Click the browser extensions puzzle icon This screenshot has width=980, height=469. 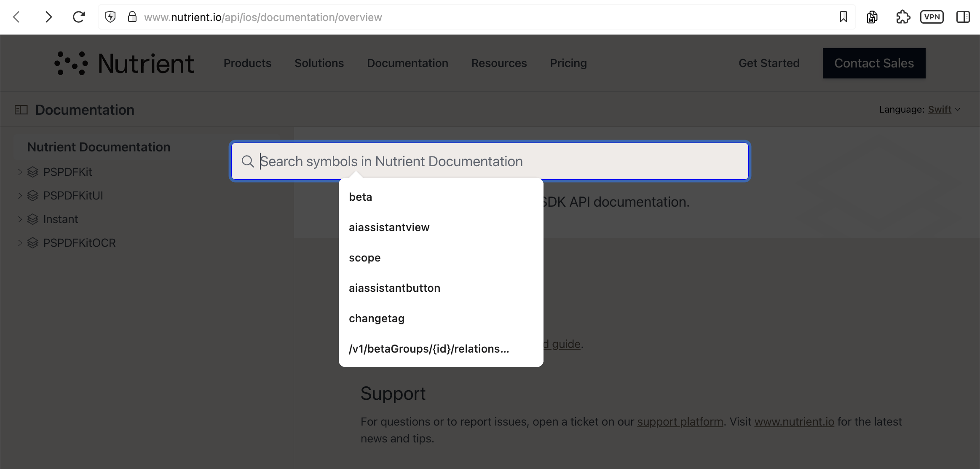pyautogui.click(x=902, y=17)
